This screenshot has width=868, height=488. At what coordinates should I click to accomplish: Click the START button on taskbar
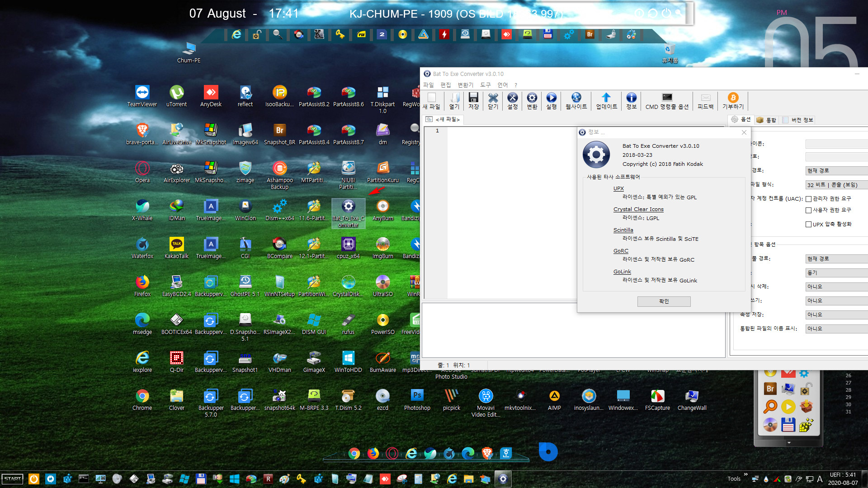13,479
